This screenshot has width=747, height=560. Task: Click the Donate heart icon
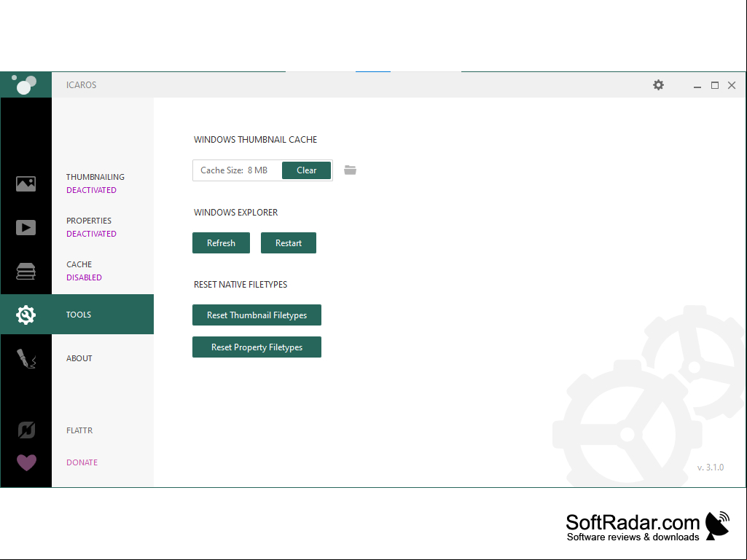click(26, 462)
